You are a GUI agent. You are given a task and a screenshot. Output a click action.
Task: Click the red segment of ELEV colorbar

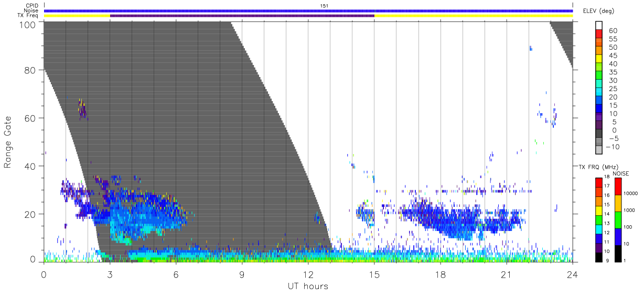tap(599, 35)
